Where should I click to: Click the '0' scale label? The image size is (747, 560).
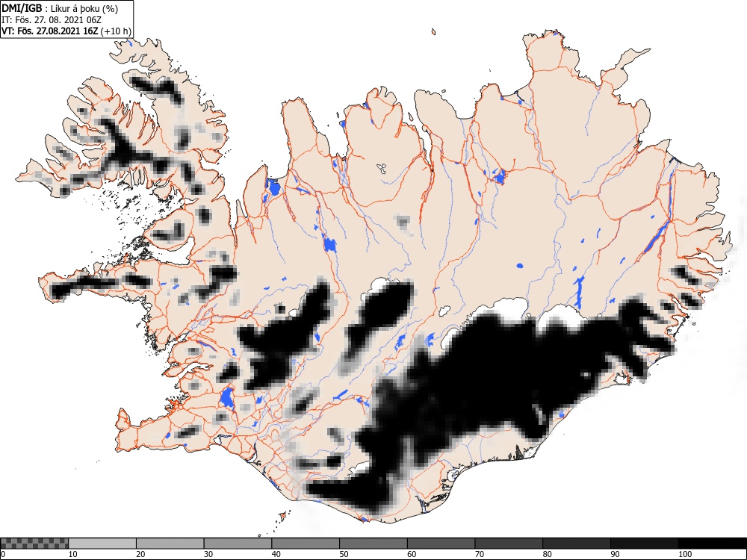click(2, 554)
